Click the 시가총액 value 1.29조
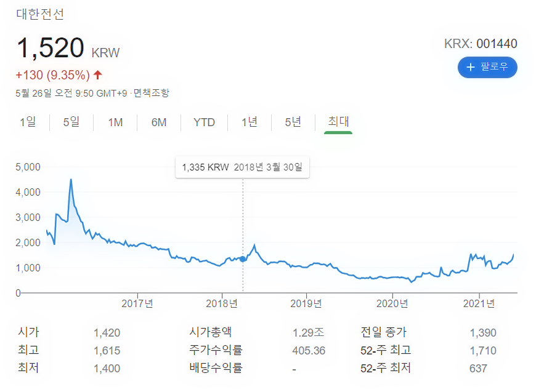 click(x=308, y=332)
